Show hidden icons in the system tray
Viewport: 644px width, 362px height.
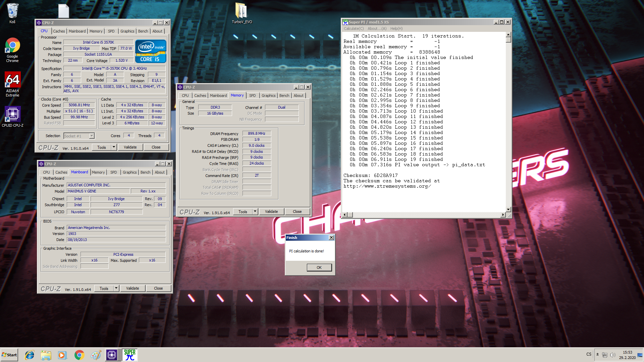(x=597, y=355)
